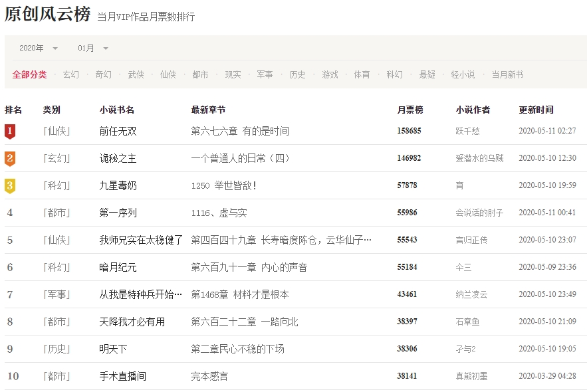Select the 全部分类 category filter
Viewport: 587px width, 392px height.
pyautogui.click(x=29, y=74)
